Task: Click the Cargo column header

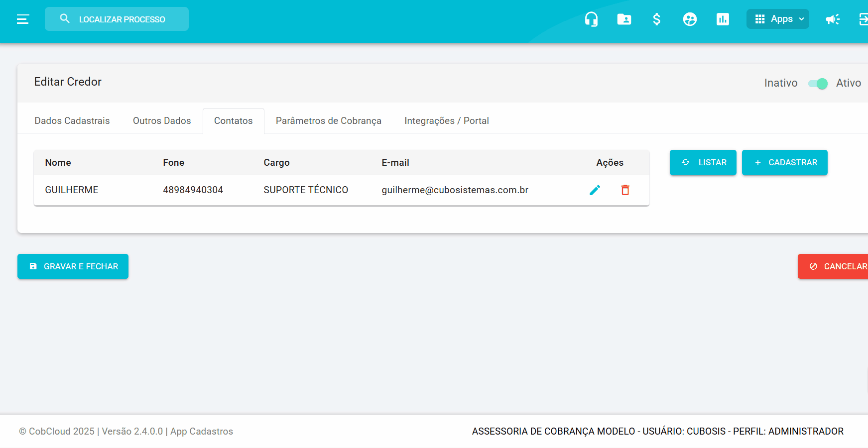Action: tap(276, 163)
